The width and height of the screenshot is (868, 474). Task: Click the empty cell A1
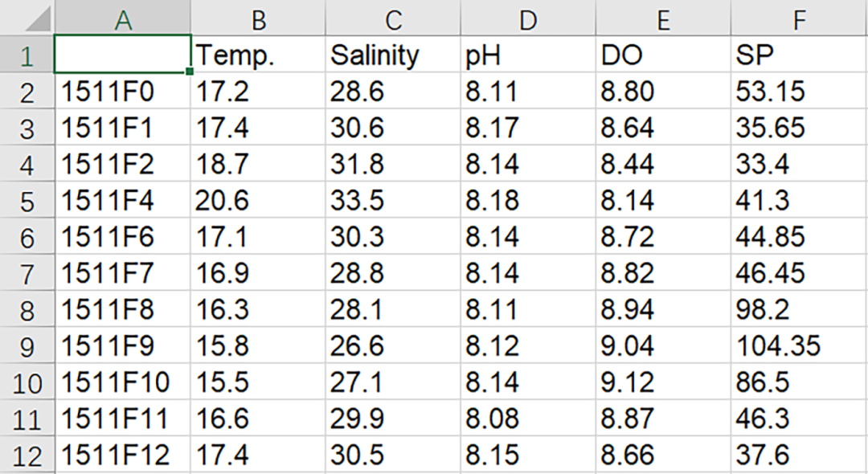(123, 54)
